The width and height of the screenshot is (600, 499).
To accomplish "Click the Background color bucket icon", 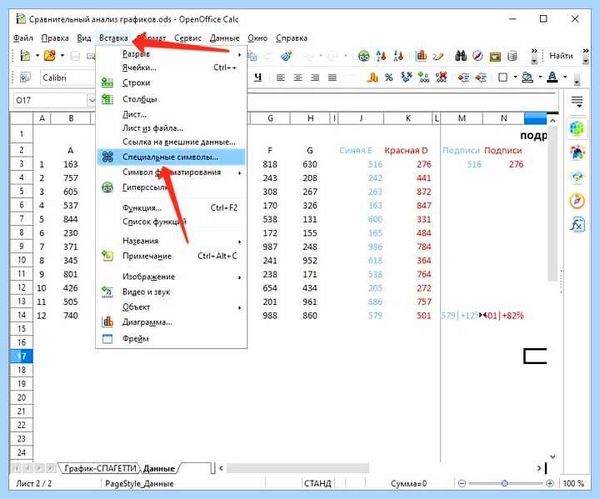I will (528, 78).
